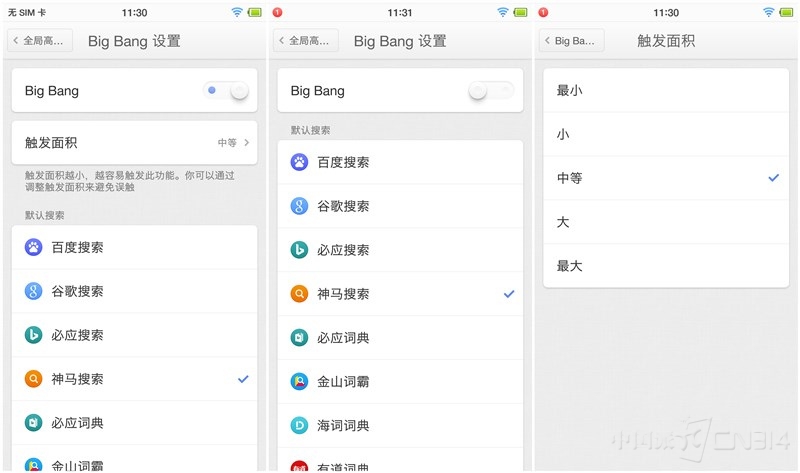The height and width of the screenshot is (473, 800).
Task: Click 默认搜索 section label in middle screen
Action: (x=310, y=130)
